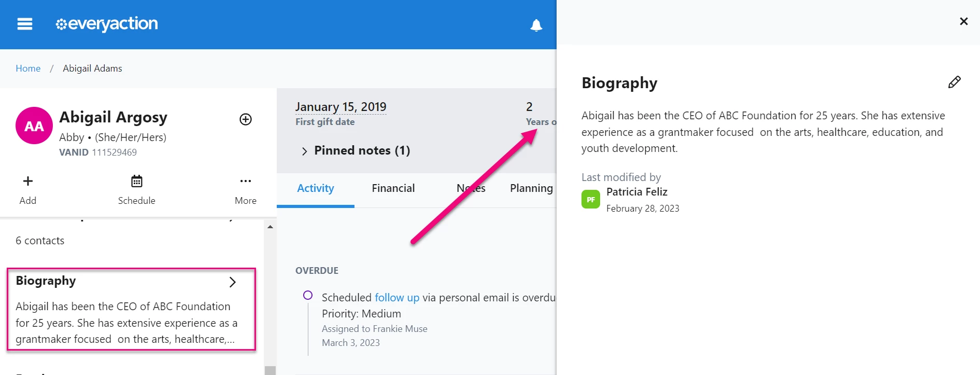The height and width of the screenshot is (375, 980).
Task: Expand the Pinned notes section
Action: pyautogui.click(x=304, y=150)
